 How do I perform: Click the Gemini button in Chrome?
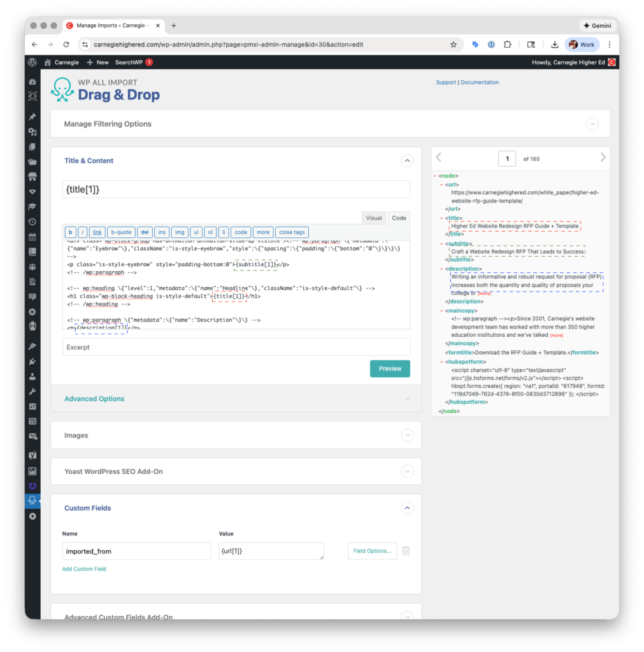pyautogui.click(x=597, y=25)
